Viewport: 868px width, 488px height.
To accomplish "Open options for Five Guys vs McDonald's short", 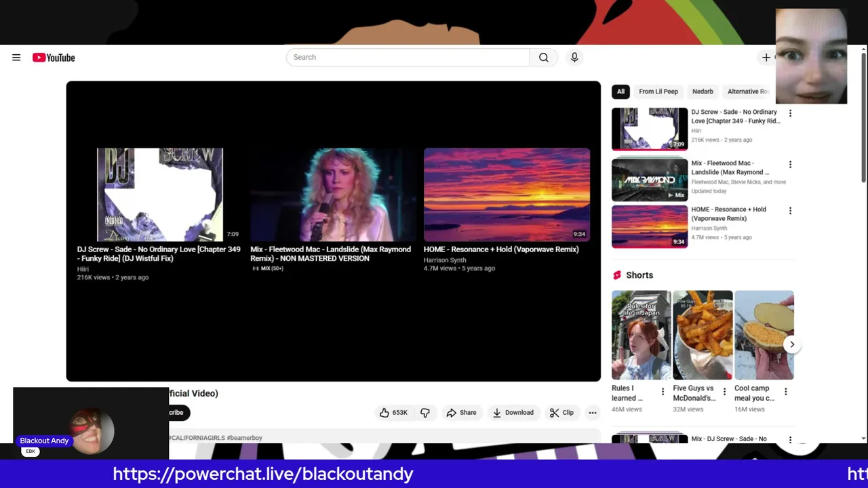I will coord(724,392).
